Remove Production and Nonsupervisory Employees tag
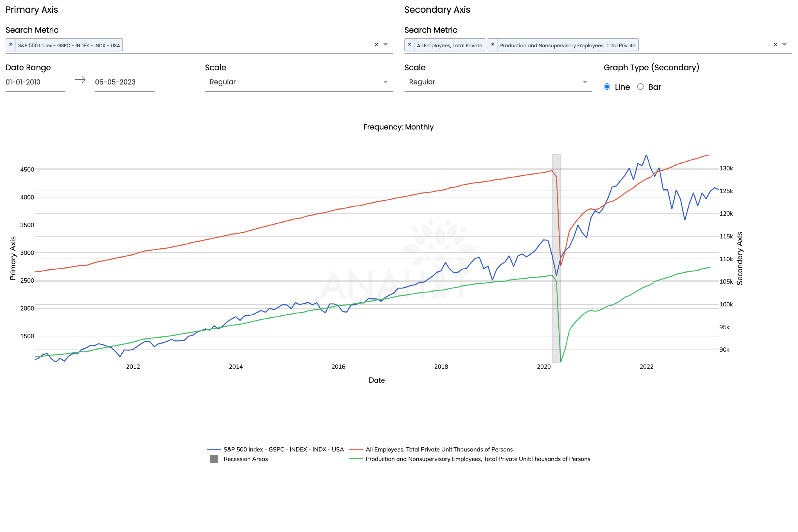Viewport: 798px width, 532px height. point(493,44)
